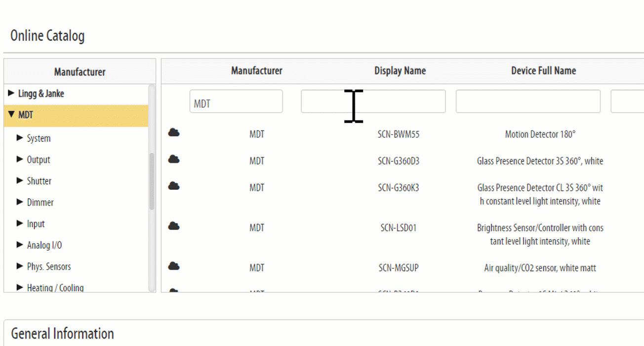Click the cloud icon for SCN-G360D3

(x=174, y=159)
